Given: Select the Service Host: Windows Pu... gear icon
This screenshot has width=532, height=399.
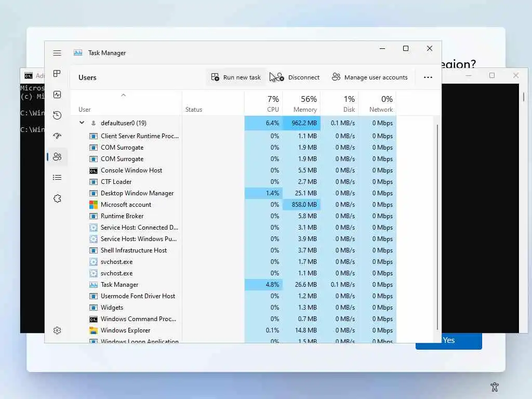Looking at the screenshot, I should click(x=94, y=239).
